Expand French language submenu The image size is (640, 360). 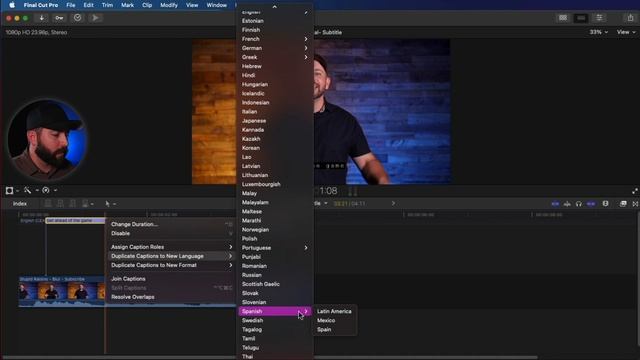[x=275, y=39]
